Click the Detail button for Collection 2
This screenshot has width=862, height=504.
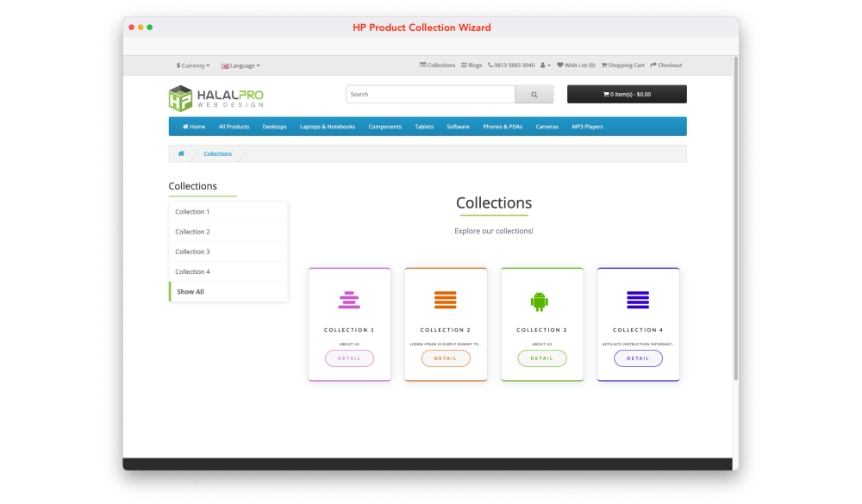click(446, 358)
